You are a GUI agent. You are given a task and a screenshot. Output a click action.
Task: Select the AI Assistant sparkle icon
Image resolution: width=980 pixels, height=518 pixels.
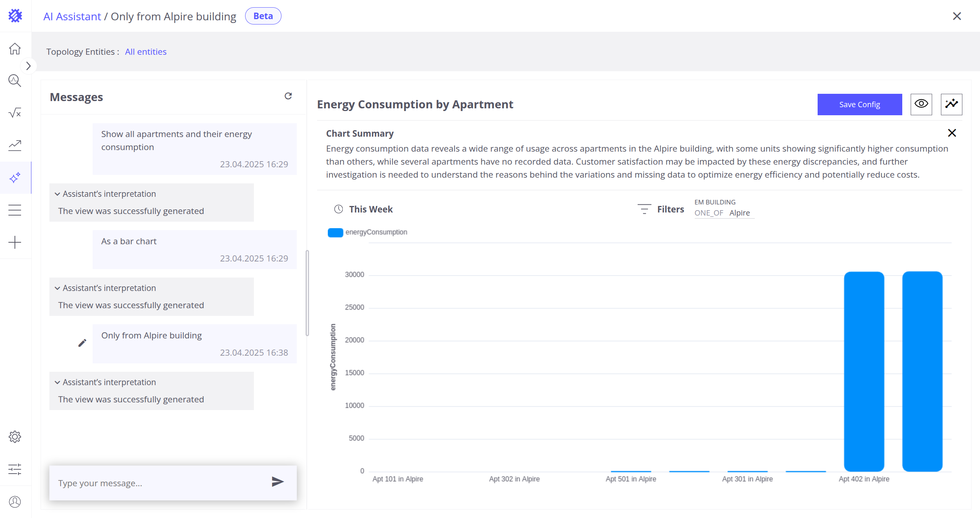pyautogui.click(x=15, y=178)
